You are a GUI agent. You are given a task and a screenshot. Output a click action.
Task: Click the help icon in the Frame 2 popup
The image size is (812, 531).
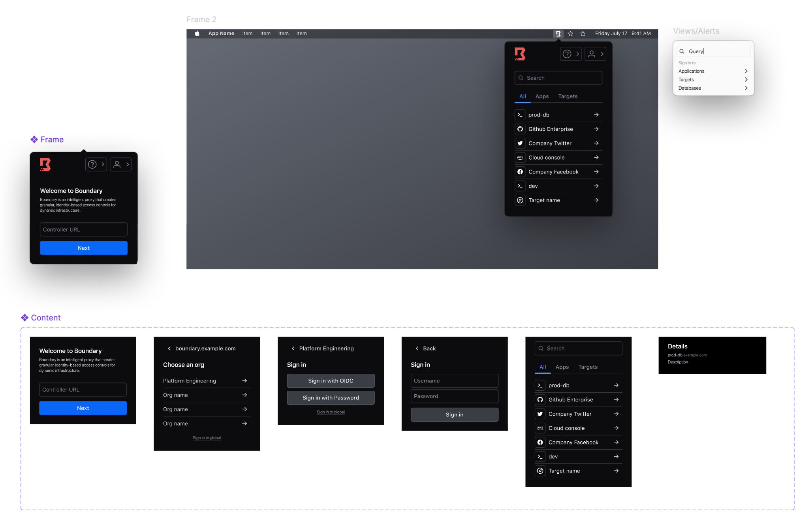click(x=567, y=54)
